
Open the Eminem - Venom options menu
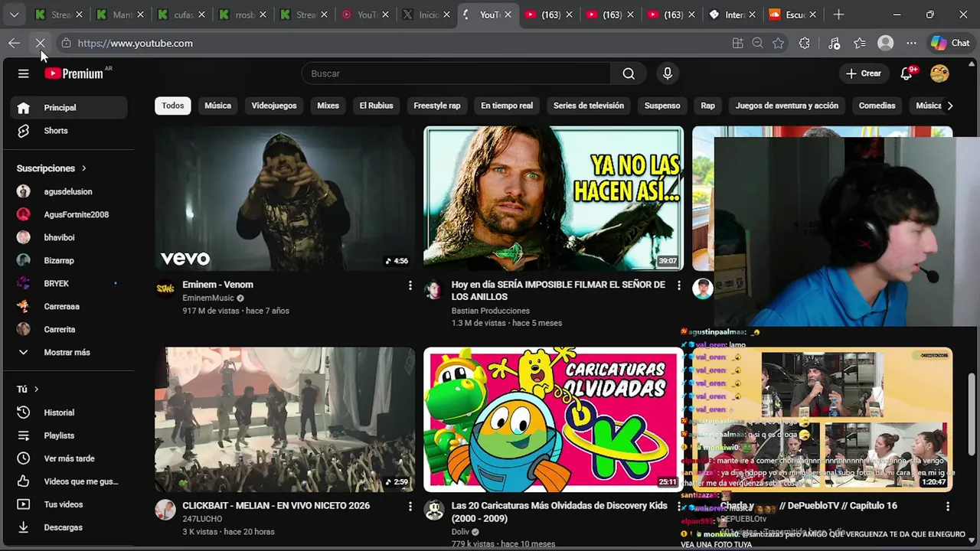pyautogui.click(x=410, y=285)
